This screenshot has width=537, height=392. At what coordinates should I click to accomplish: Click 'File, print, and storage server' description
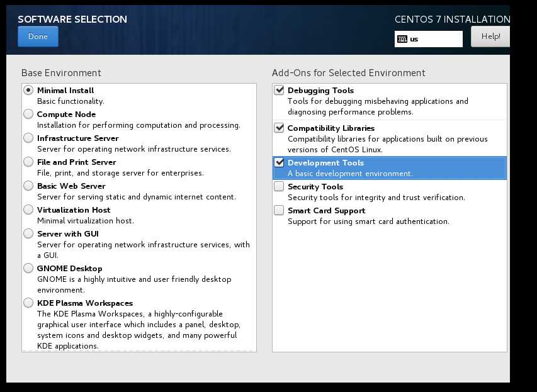120,173
